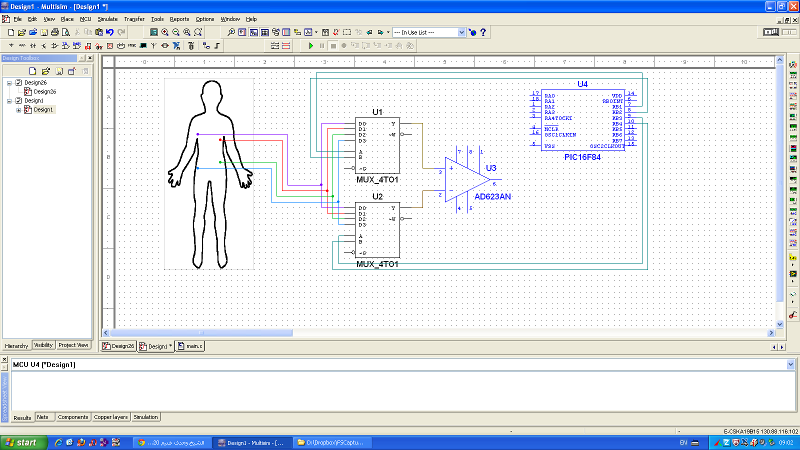Start simulation with green Run button
This screenshot has width=800, height=450.
click(x=311, y=46)
